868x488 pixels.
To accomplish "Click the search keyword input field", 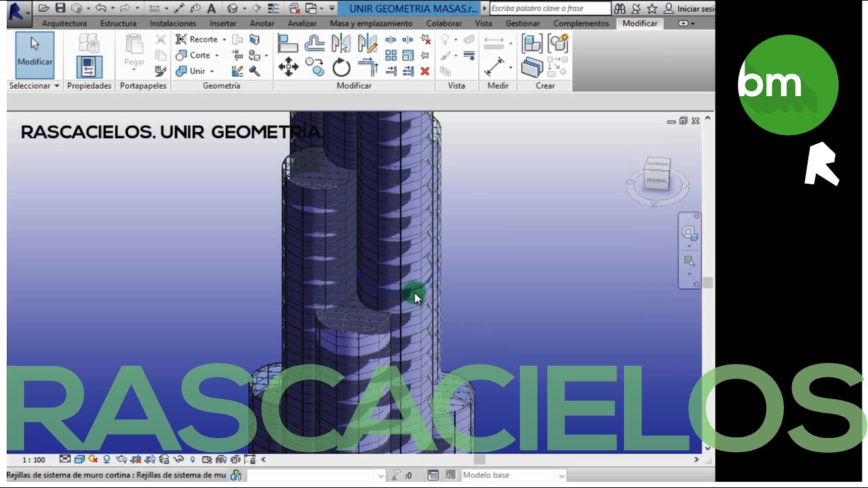I will coord(550,8).
